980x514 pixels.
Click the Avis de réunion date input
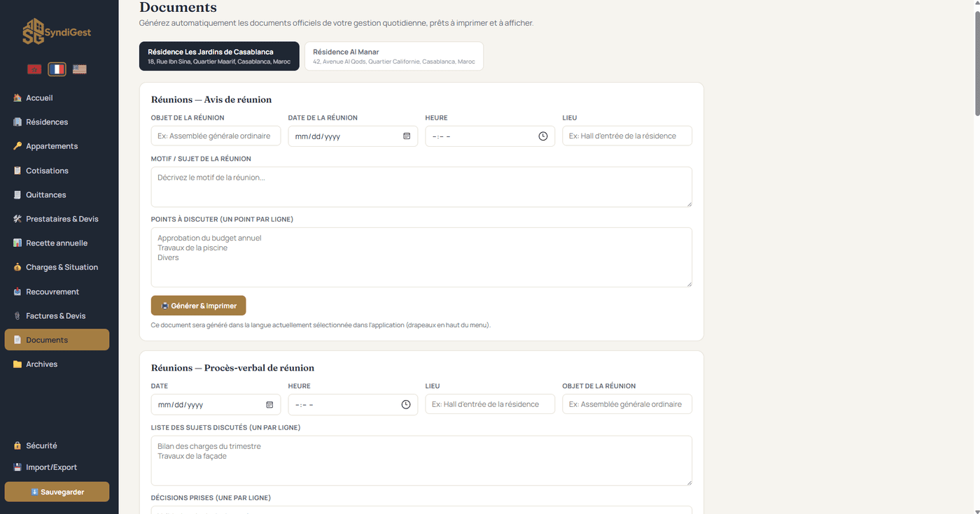tap(353, 136)
